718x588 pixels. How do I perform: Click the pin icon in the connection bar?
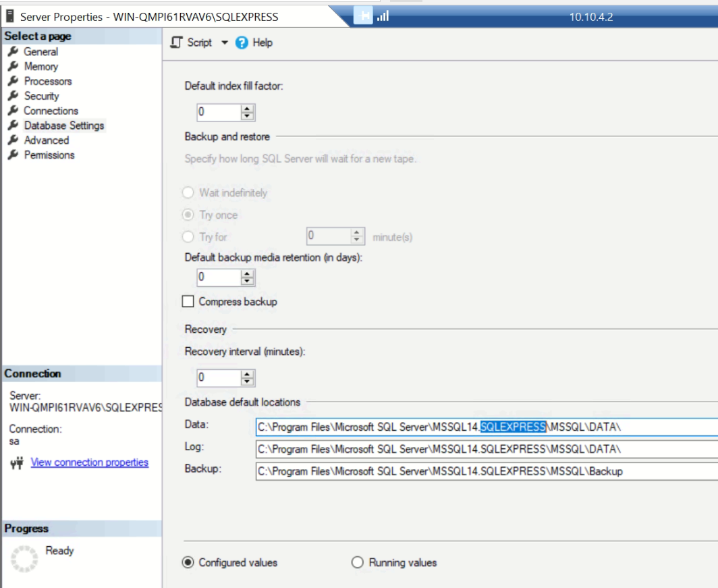364,16
